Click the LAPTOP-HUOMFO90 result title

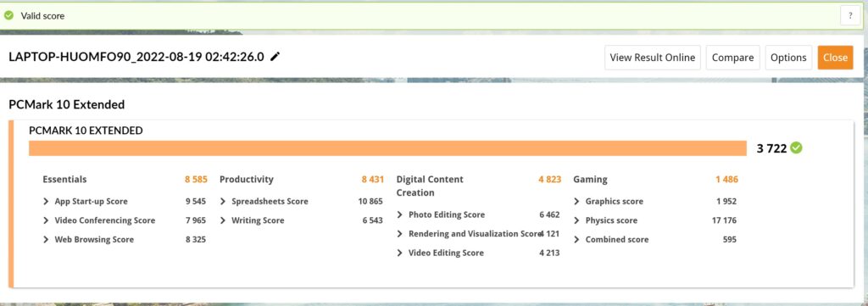(x=136, y=57)
